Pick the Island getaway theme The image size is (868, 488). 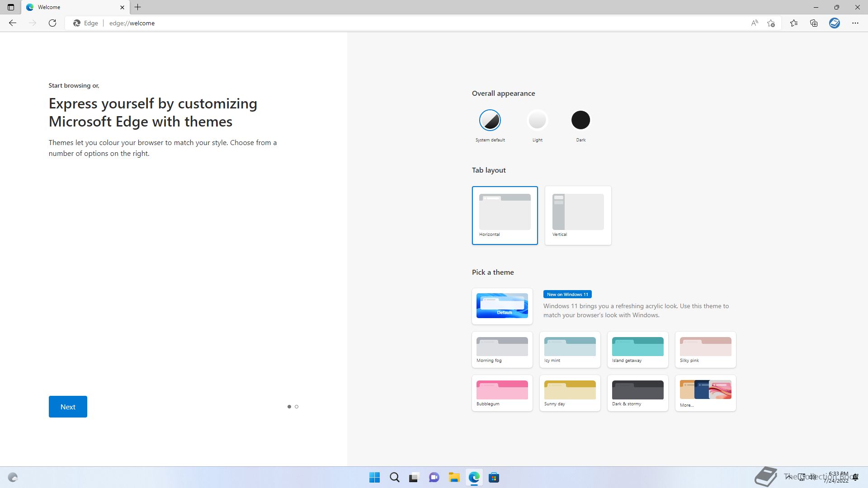637,350
